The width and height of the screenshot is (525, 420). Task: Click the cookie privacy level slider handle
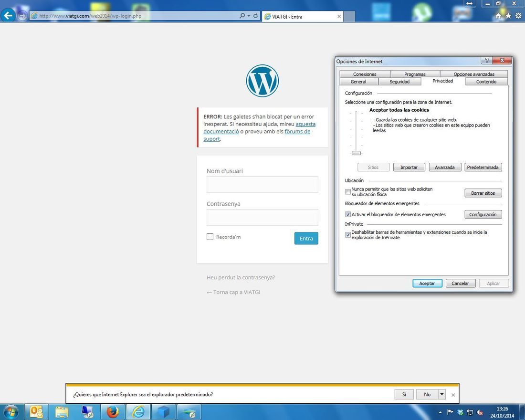[x=356, y=153]
